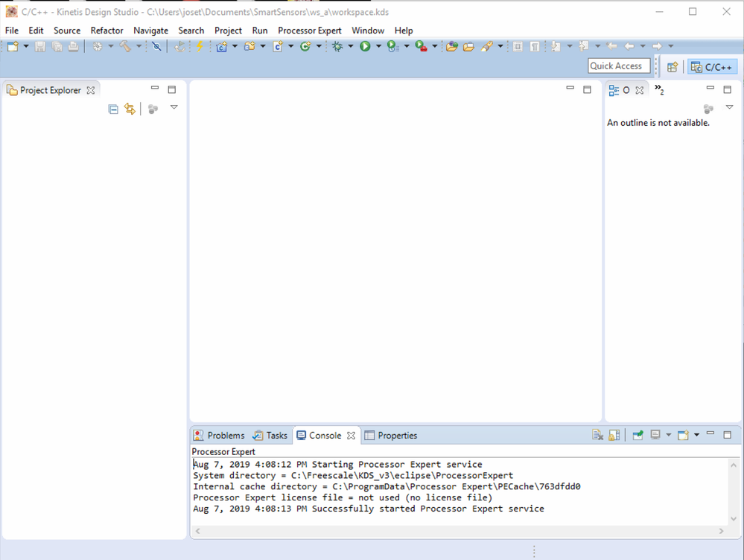Click the green Run play icon
Image resolution: width=744 pixels, height=560 pixels.
point(365,46)
